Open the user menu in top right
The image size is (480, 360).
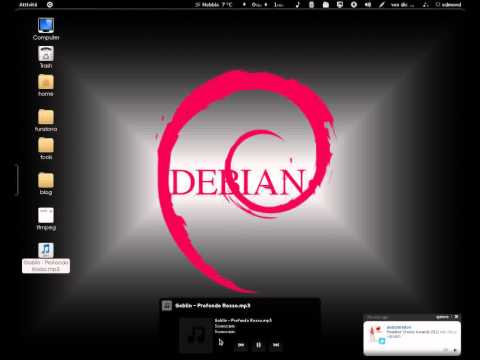tap(449, 5)
